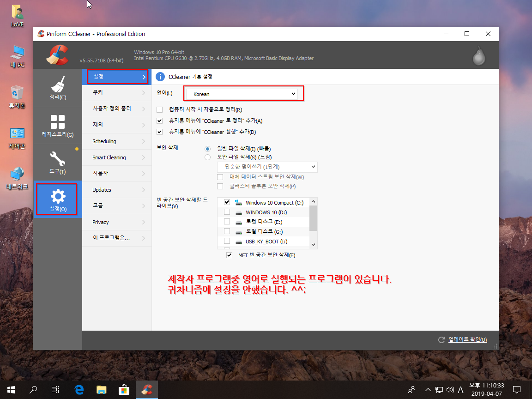Viewport: 532px width, 399px height.
Task: Click the chevron on the Updates row
Action: (x=144, y=190)
